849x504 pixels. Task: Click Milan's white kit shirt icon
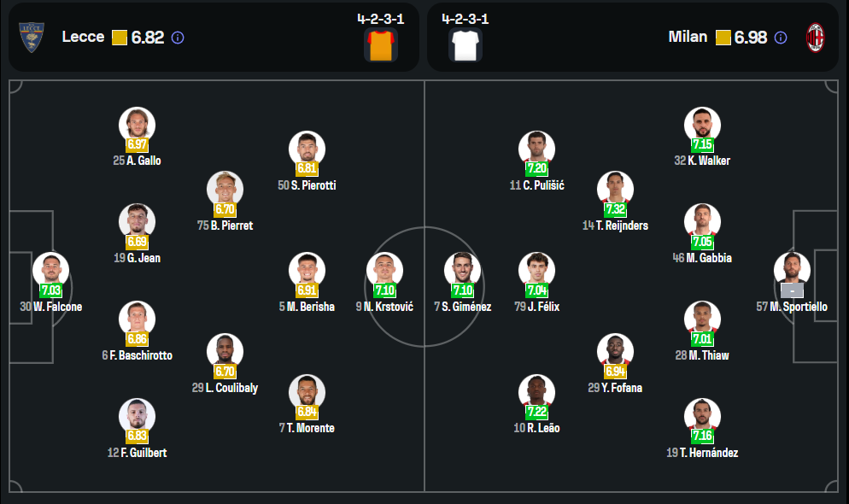pyautogui.click(x=465, y=45)
